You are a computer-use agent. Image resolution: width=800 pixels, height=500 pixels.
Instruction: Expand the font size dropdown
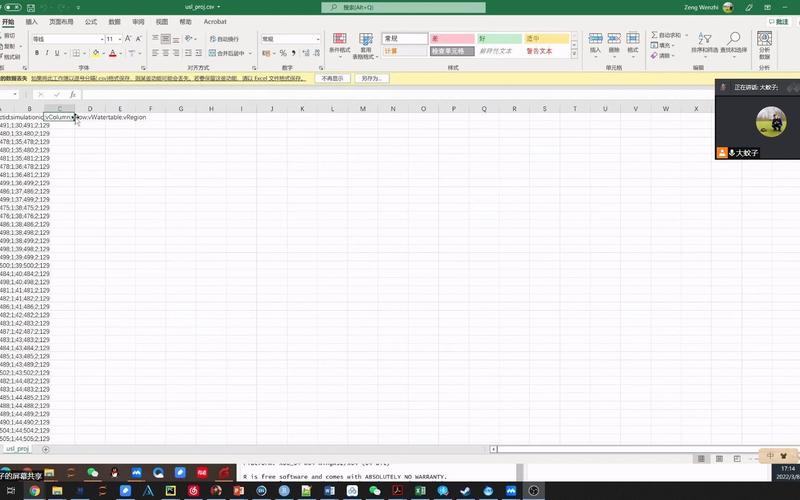pyautogui.click(x=119, y=39)
